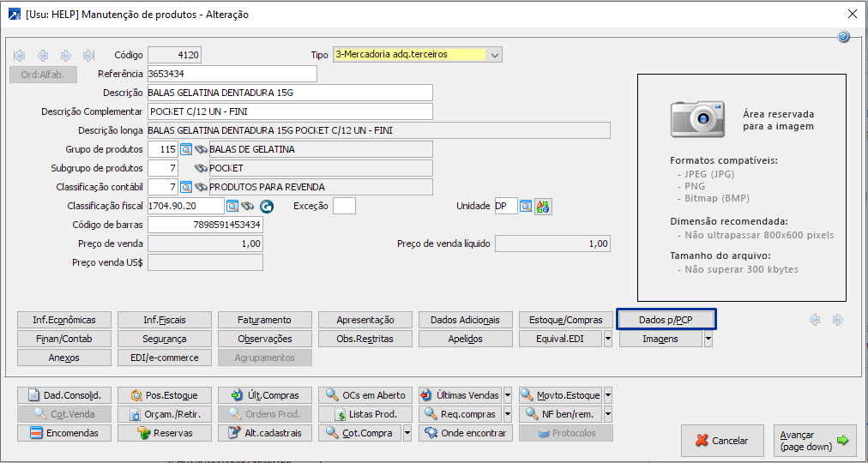Expand the arrow beside Cot.Compra button
868x463 pixels.
(x=407, y=433)
